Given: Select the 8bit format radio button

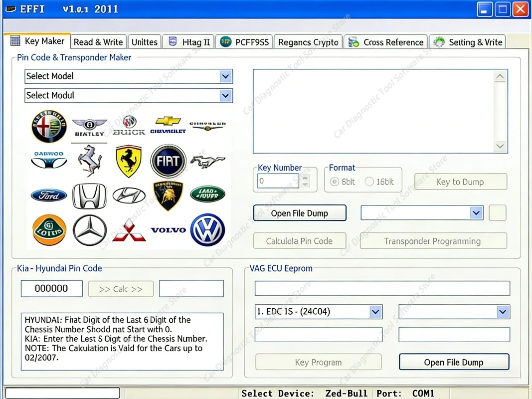Looking at the screenshot, I should pos(335,182).
